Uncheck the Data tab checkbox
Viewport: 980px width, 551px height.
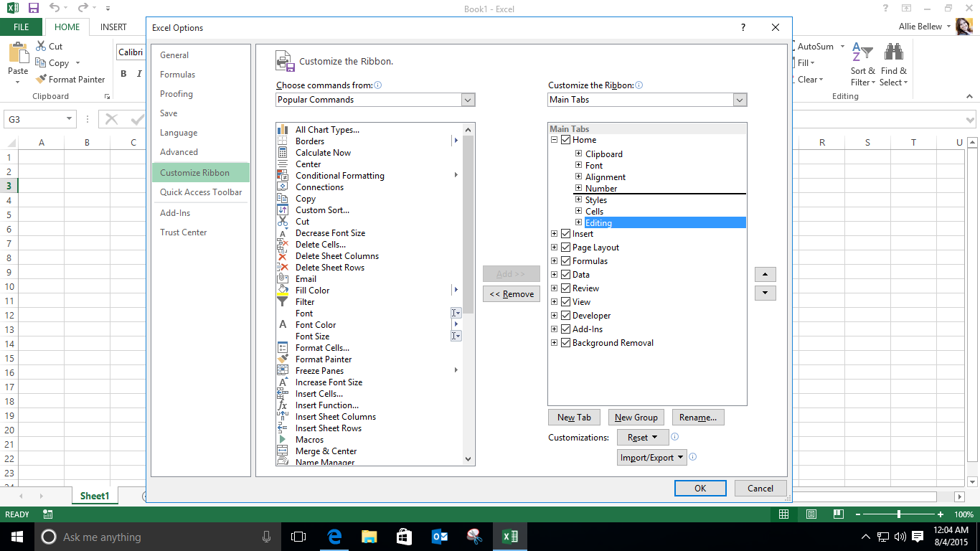click(566, 275)
